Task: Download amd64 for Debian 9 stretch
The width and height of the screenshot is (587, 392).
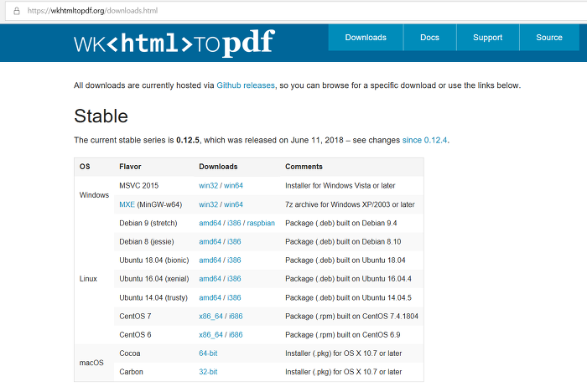Action: coord(210,224)
